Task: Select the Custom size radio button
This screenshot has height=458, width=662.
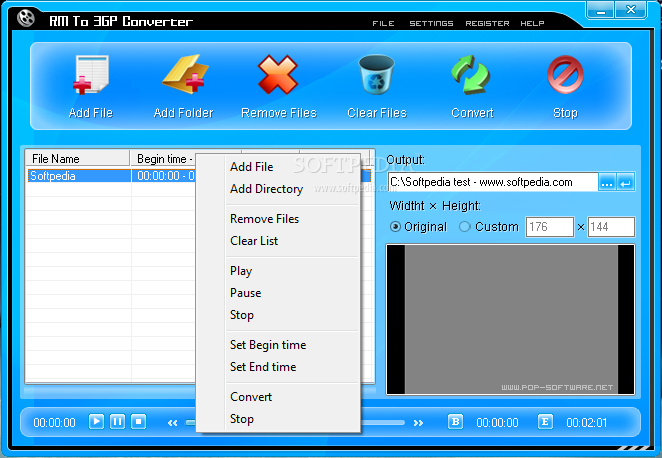Action: click(464, 227)
